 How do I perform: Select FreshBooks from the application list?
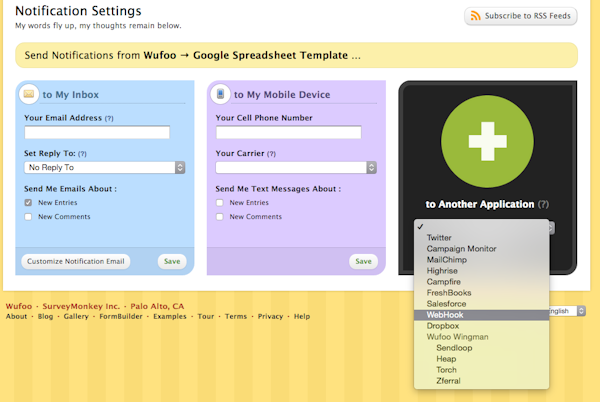[x=481, y=293]
